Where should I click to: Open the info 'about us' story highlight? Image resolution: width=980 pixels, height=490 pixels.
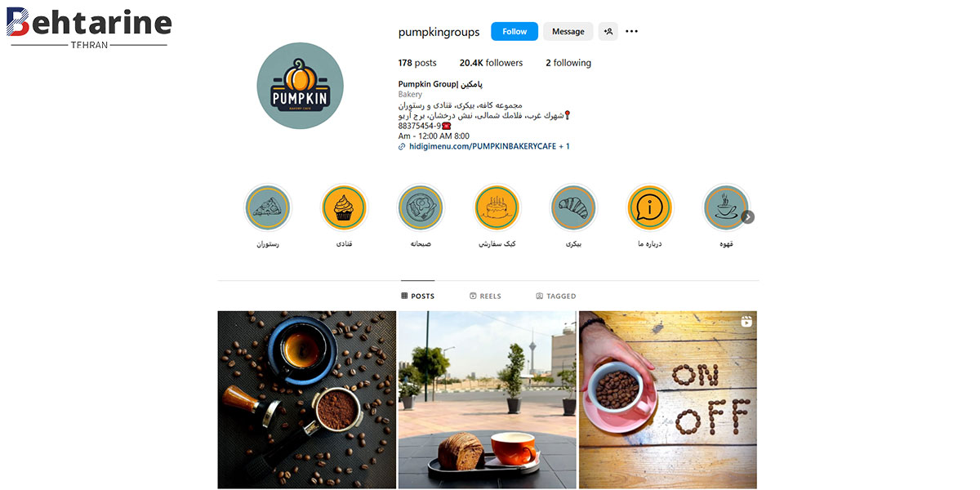click(x=650, y=207)
